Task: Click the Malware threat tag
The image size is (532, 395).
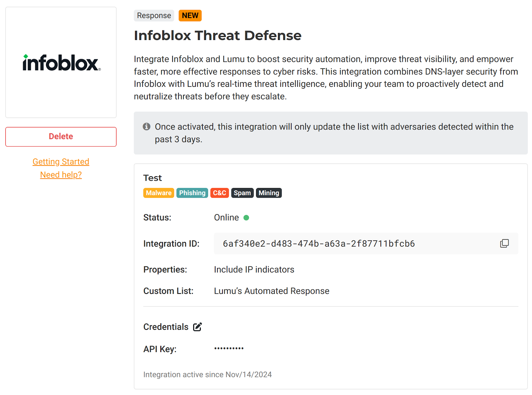Action: tap(159, 193)
